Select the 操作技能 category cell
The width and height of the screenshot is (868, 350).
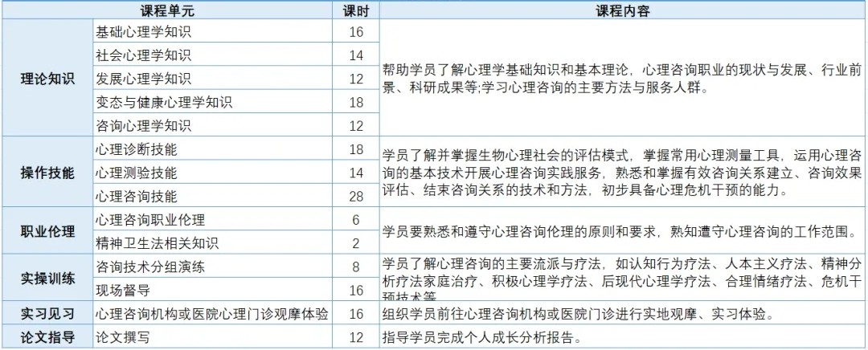click(x=47, y=173)
